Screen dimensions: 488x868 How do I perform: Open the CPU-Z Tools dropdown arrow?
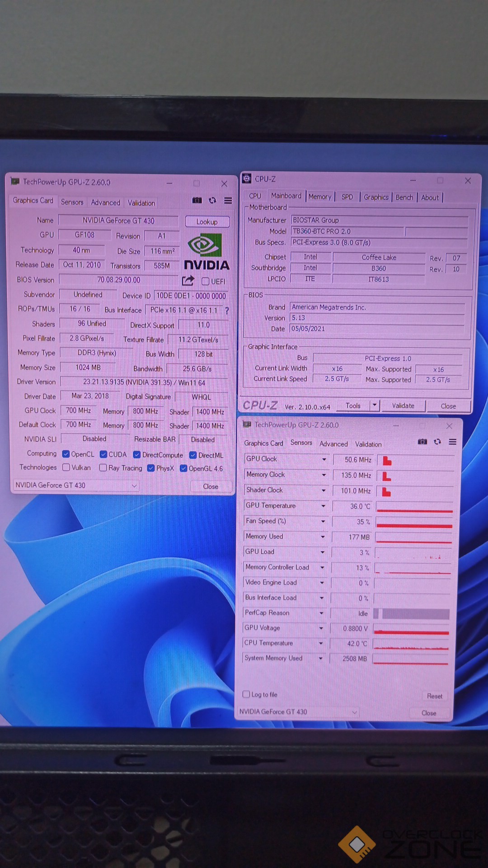pyautogui.click(x=375, y=405)
